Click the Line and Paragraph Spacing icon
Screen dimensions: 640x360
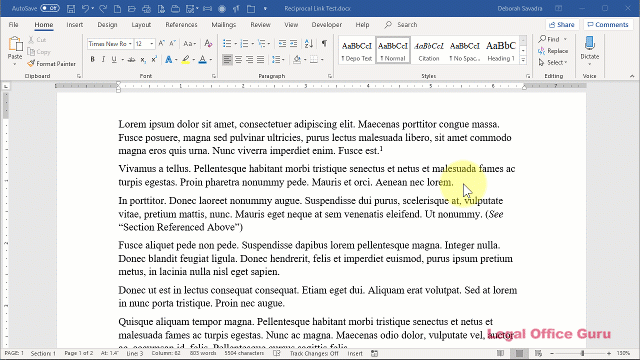point(276,60)
